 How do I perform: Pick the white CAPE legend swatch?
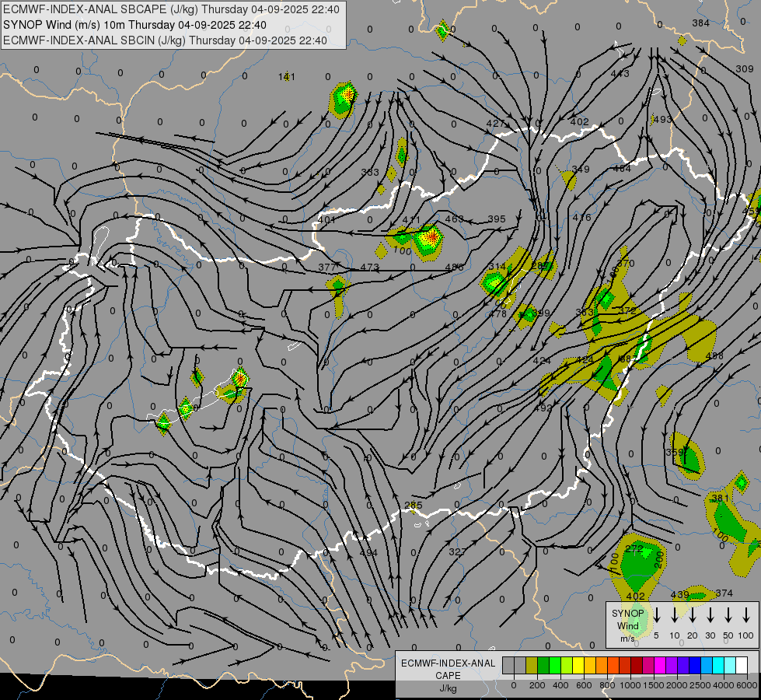(742, 665)
